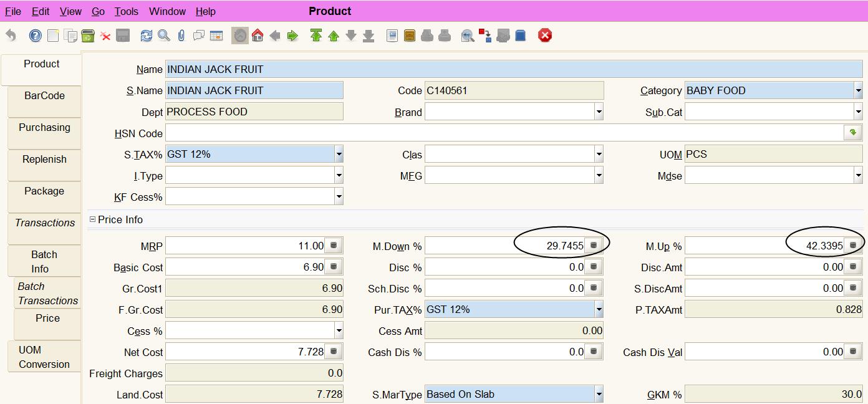
Task: Open Chat with the speech bubbles icon
Action: click(x=199, y=36)
